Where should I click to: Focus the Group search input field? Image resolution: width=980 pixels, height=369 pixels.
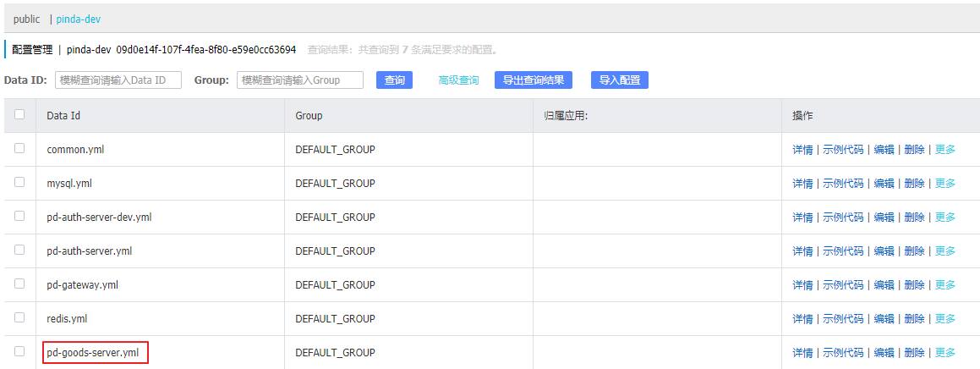click(x=299, y=80)
